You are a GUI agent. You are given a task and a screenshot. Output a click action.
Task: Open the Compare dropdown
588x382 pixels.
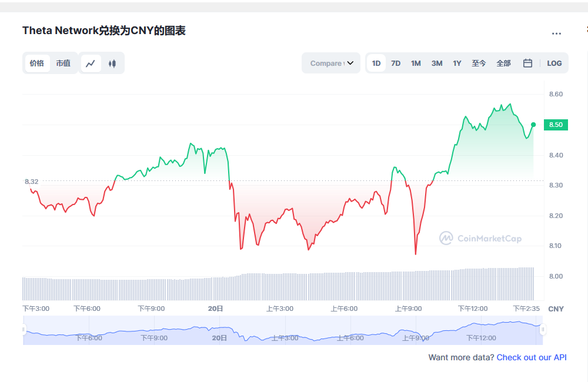pos(331,63)
